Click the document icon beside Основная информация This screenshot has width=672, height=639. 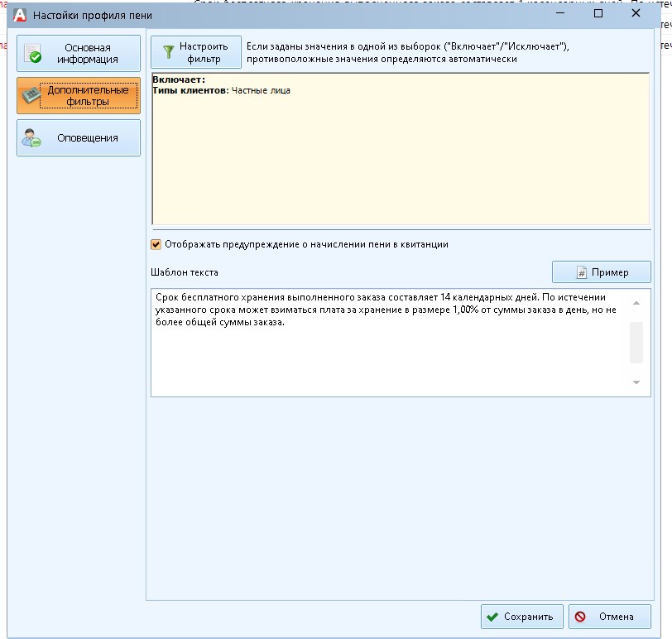(x=33, y=54)
